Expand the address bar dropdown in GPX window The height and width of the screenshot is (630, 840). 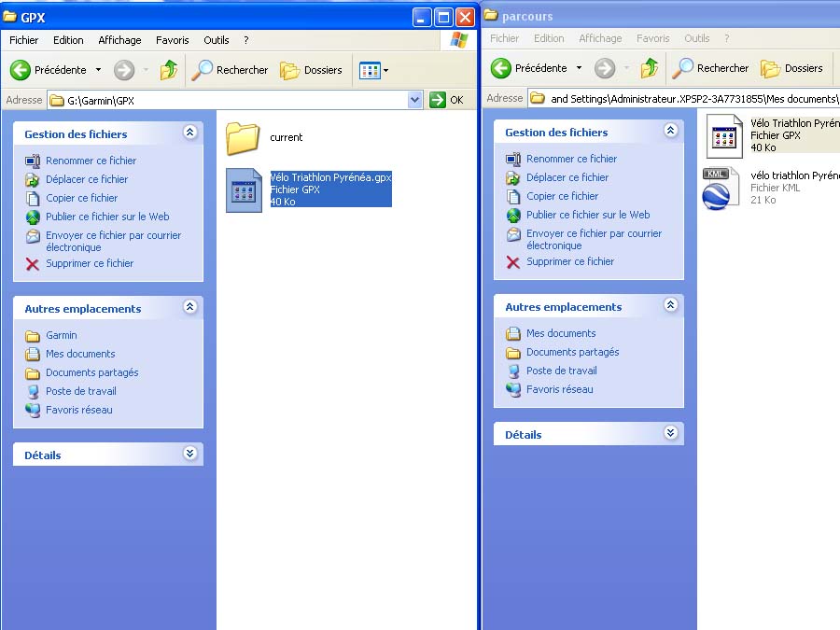(x=415, y=100)
